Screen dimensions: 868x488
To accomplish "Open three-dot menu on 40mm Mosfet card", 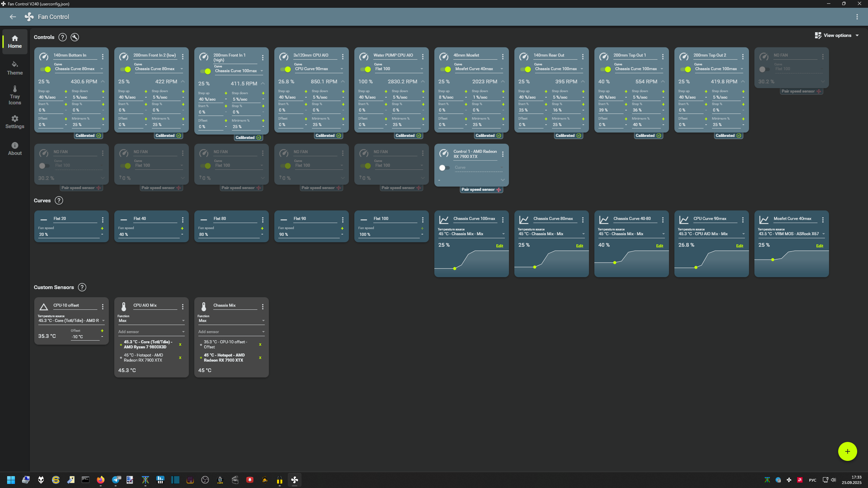I will pos(503,57).
